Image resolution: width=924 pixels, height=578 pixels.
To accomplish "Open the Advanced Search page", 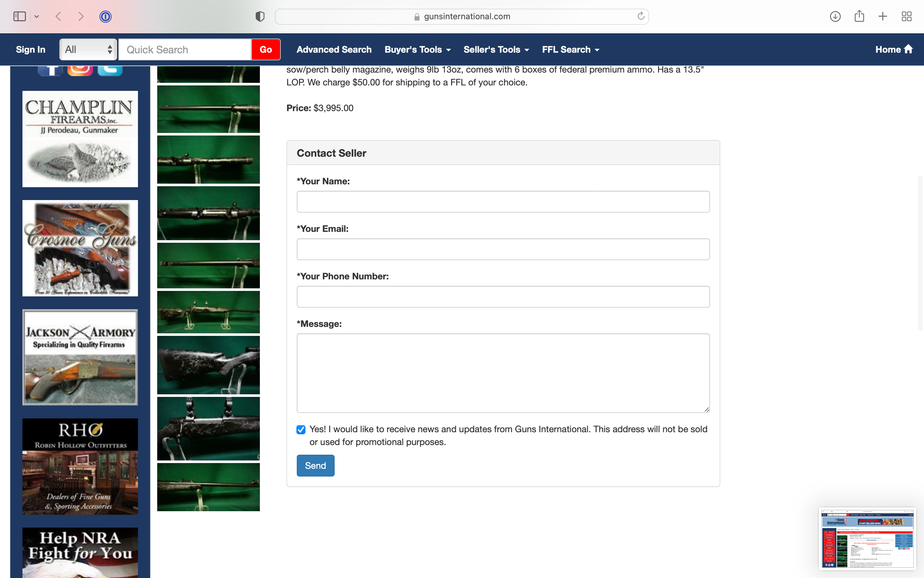I will click(334, 49).
